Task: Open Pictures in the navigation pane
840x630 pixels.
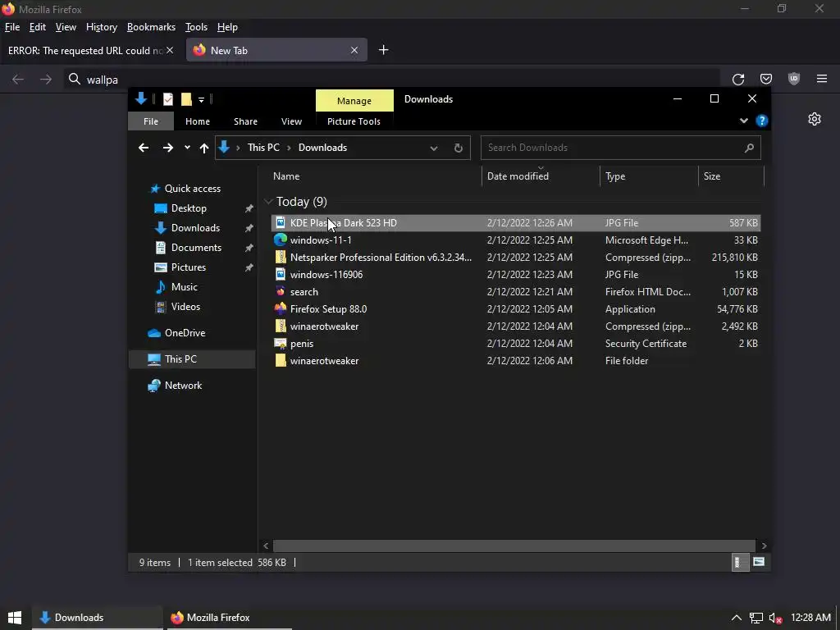Action: pos(180,267)
